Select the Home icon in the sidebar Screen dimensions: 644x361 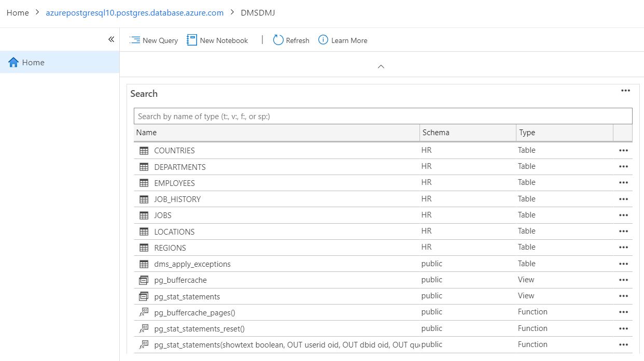click(x=12, y=62)
